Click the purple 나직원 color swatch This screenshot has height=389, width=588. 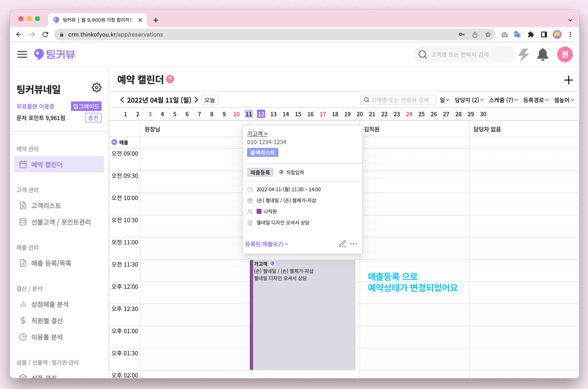(259, 211)
